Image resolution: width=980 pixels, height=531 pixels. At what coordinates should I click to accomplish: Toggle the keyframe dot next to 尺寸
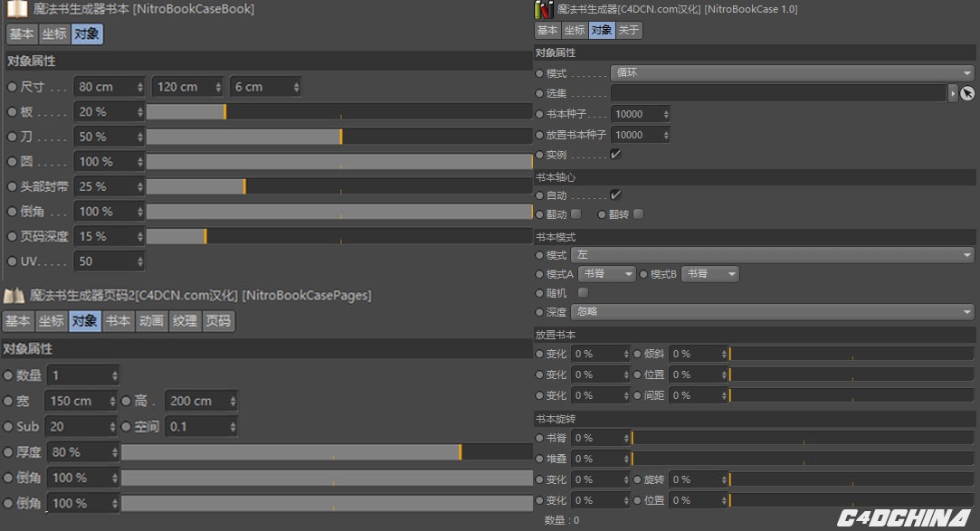[x=12, y=87]
